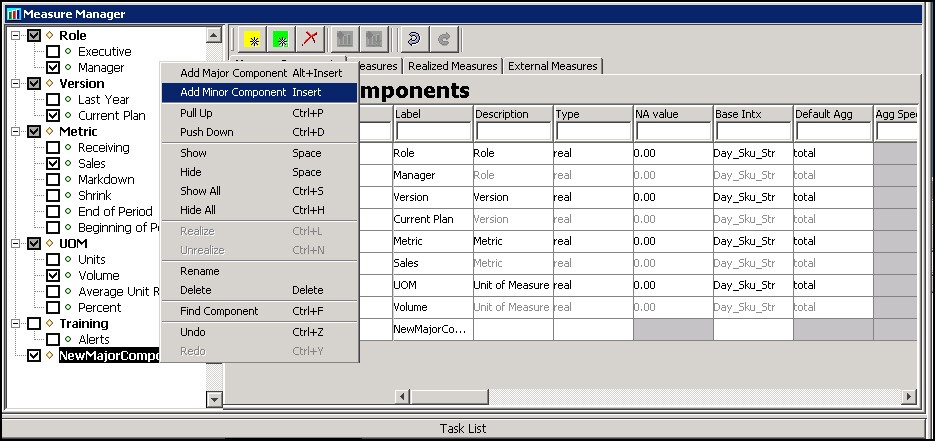Screen dimensions: 935x441
Task: Click the red X delete toolbar icon
Action: coord(309,40)
